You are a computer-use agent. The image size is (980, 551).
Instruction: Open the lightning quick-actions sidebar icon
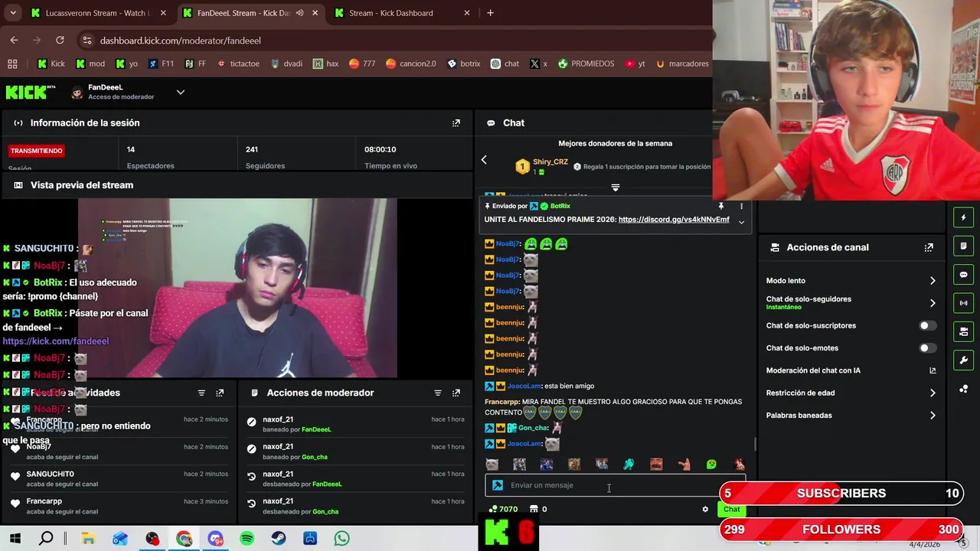(963, 217)
